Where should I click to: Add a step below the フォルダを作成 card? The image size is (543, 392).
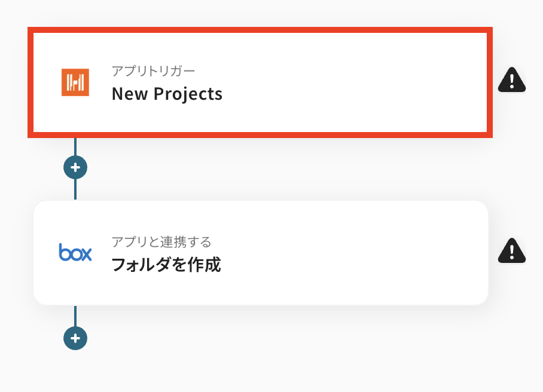tap(75, 338)
